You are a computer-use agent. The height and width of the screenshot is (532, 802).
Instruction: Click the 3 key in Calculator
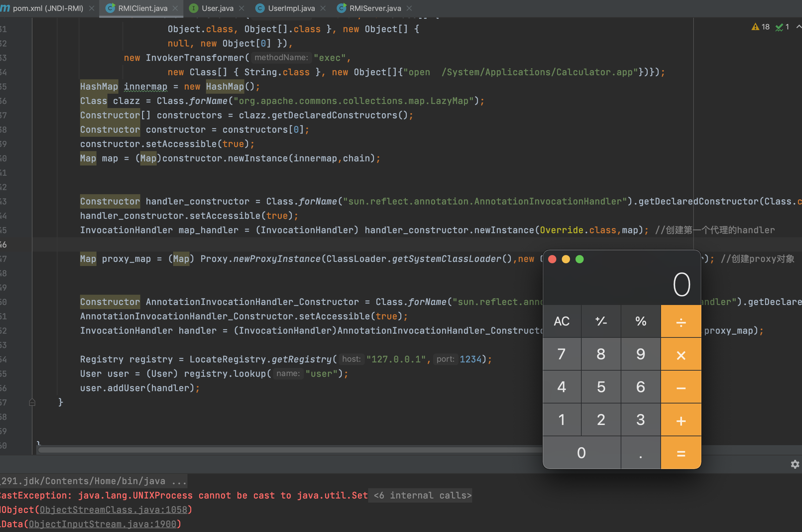(641, 420)
